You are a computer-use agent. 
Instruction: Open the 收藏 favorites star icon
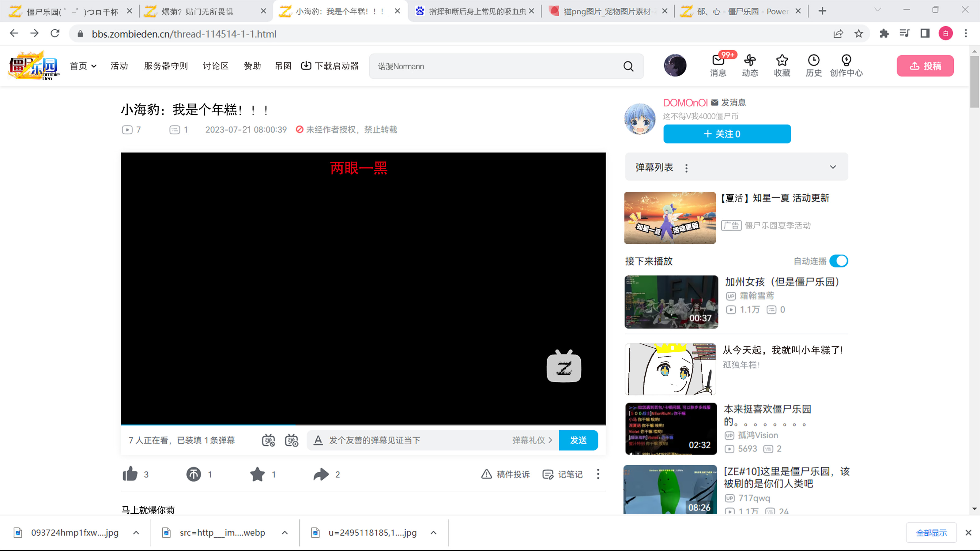tap(782, 60)
